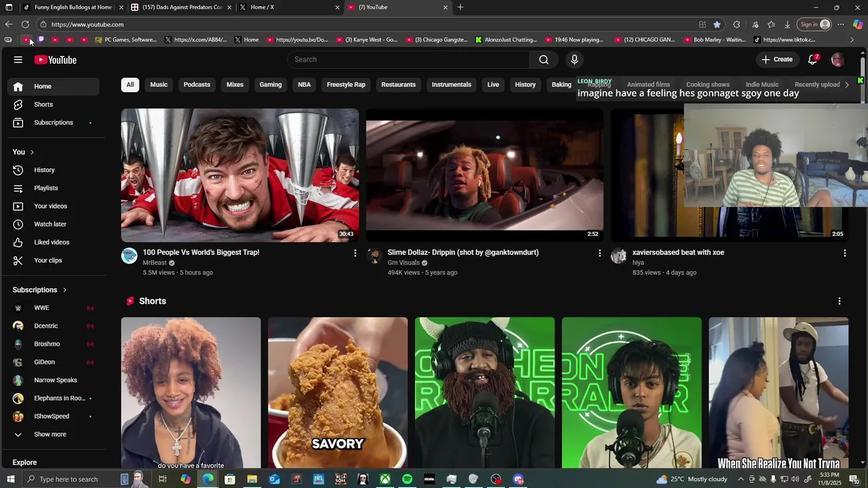Image resolution: width=868 pixels, height=488 pixels.
Task: Select the Freestyle Rap chip
Action: 346,85
